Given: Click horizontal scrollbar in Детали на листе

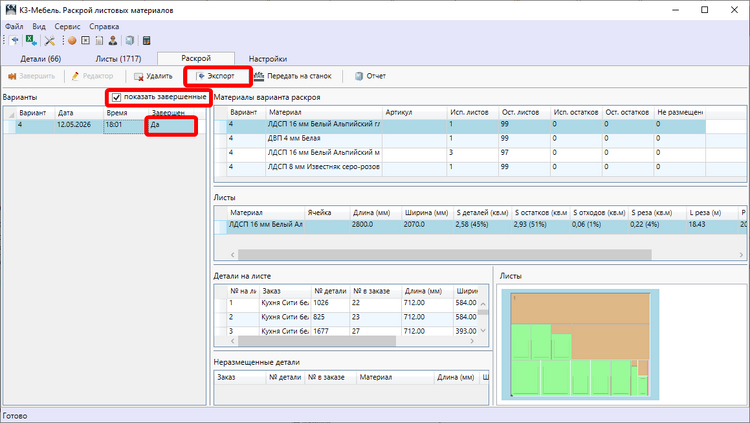Looking at the screenshot, I should (x=317, y=341).
